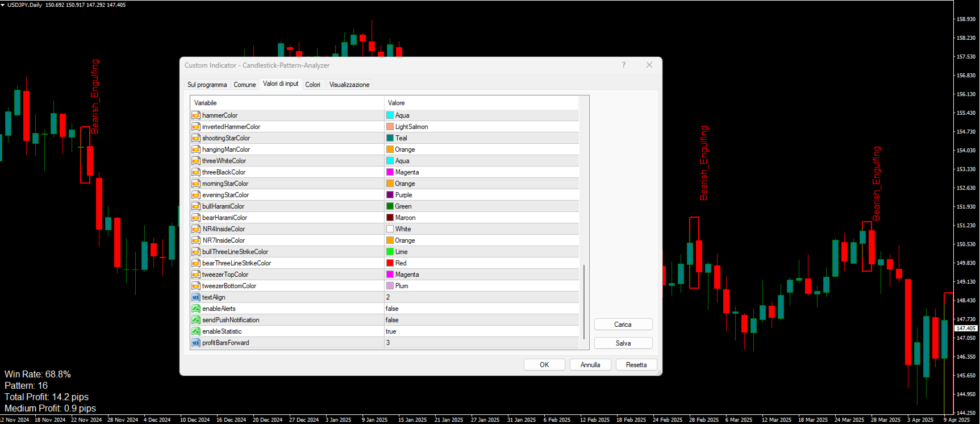Screen dimensions: 980x424
Task: Click the Win Rate statistic on chart
Action: 37,375
